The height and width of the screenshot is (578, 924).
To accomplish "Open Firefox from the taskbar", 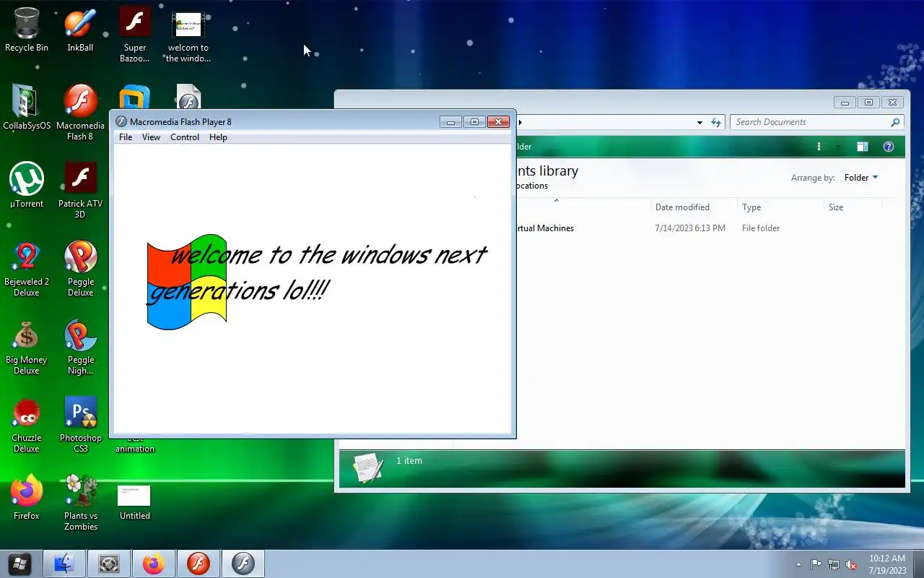I will click(154, 564).
